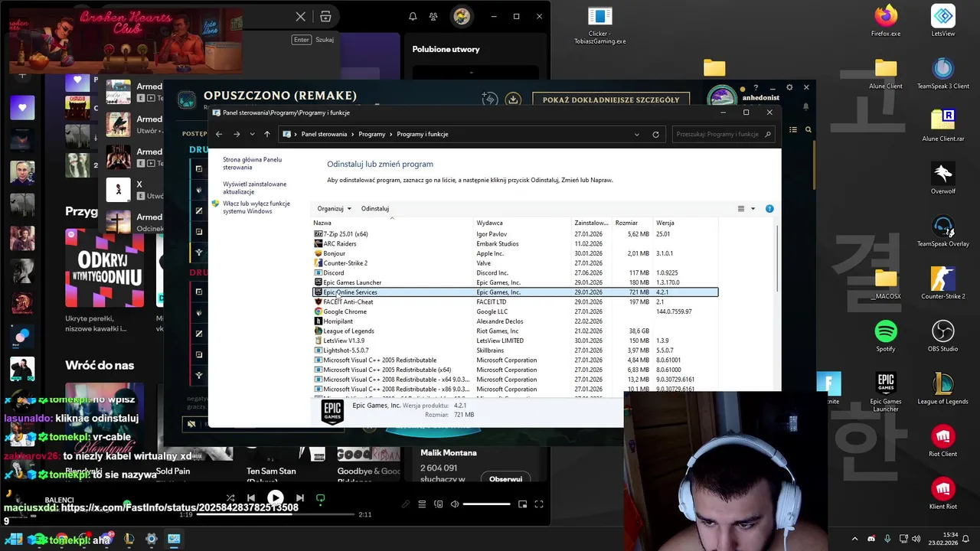980x551 pixels.
Task: Toggle repeat in Spotify player
Action: pos(320,498)
